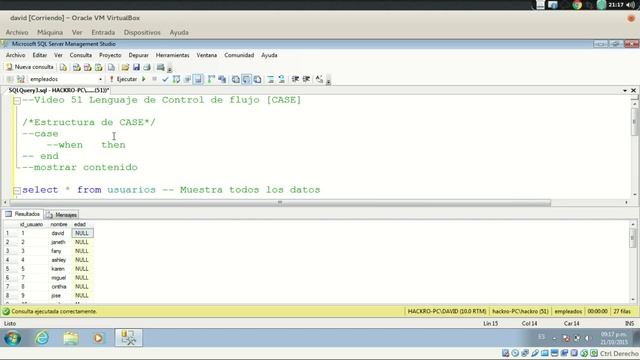Viewport: 640px width, 360px height.
Task: Toggle results to grid icon
Action: [x=247, y=79]
